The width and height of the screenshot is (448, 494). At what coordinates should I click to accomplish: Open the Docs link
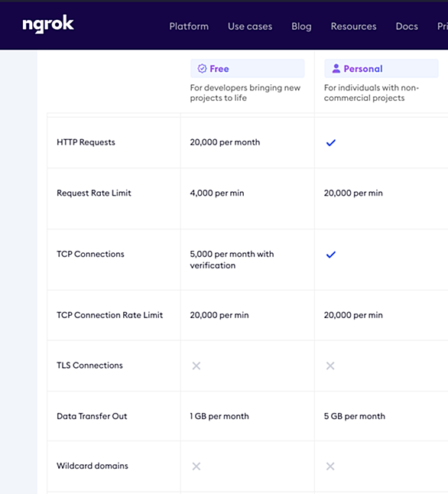407,26
